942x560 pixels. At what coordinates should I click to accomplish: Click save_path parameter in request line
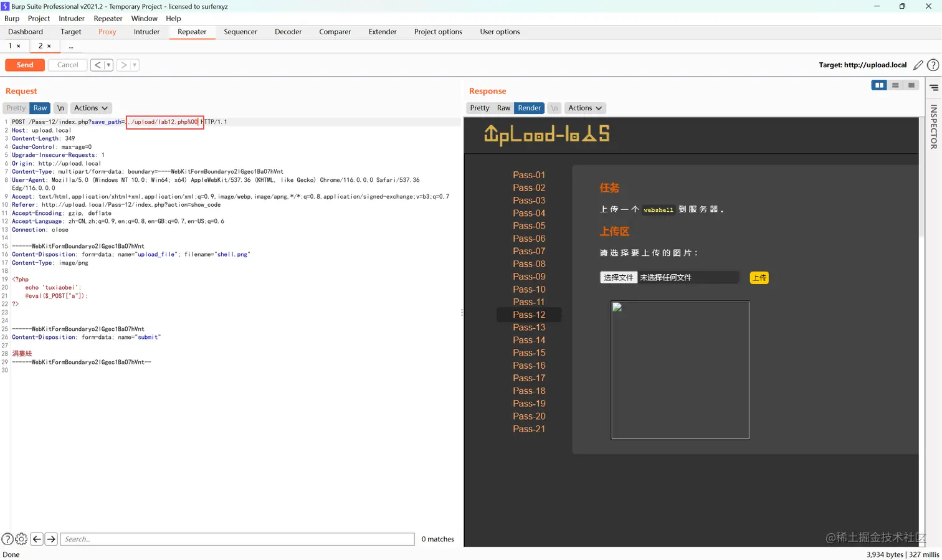click(107, 122)
